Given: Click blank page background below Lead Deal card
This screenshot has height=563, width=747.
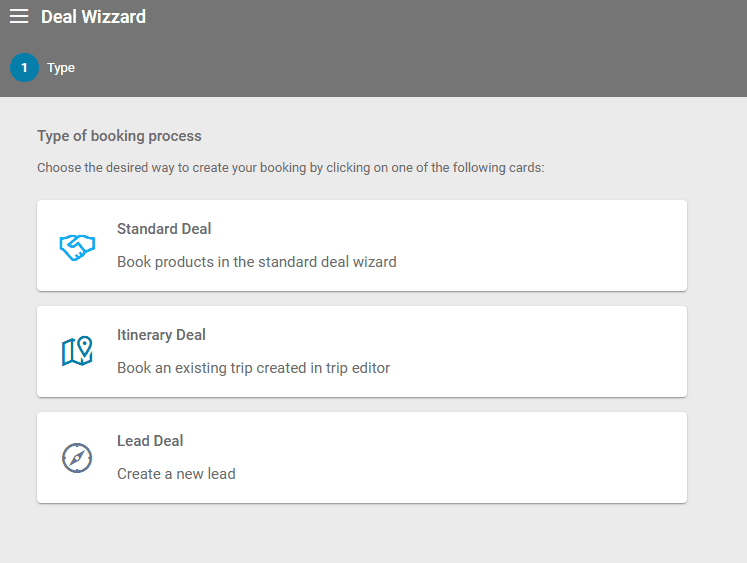Looking at the screenshot, I should tap(360, 535).
